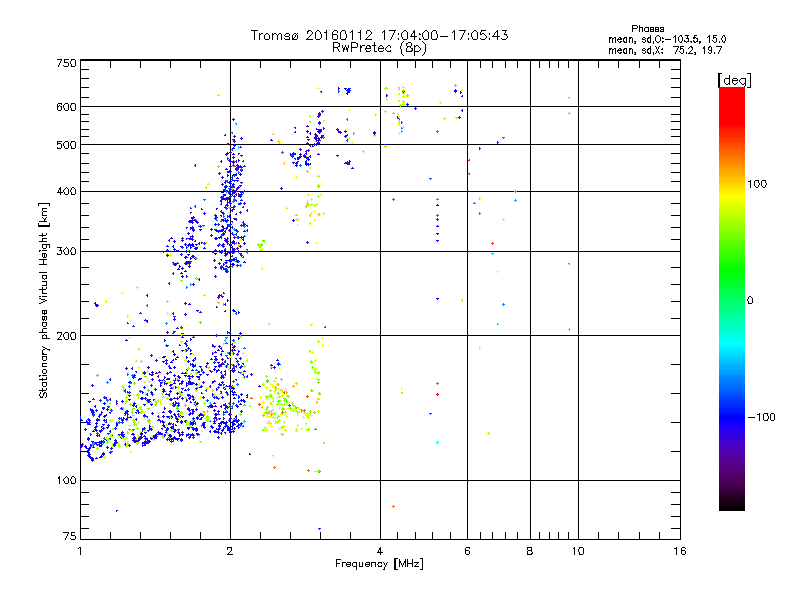Click the 'Frequency [MHz]' axis label
This screenshot has width=800, height=600.
pyautogui.click(x=379, y=564)
